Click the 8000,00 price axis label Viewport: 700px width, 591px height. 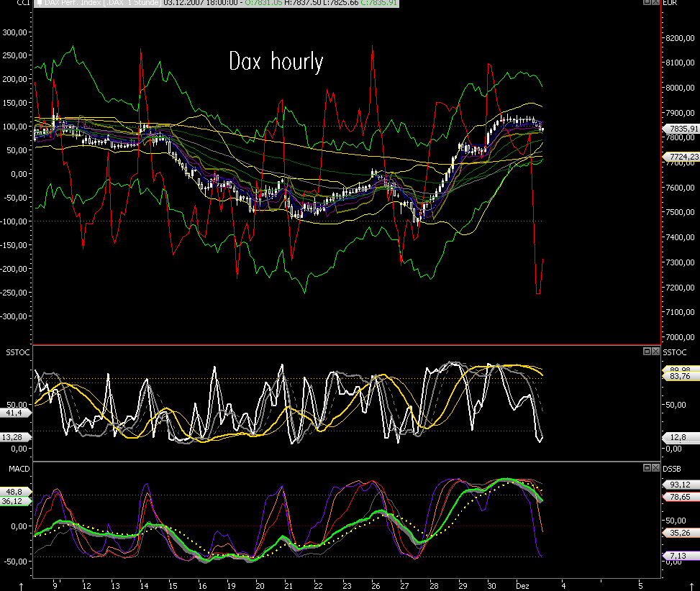coord(680,88)
